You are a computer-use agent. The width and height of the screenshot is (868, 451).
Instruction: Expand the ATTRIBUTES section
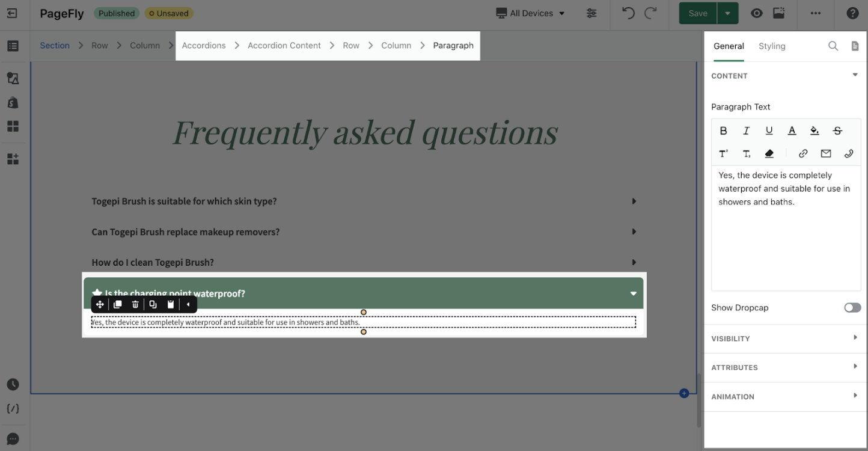(x=855, y=366)
